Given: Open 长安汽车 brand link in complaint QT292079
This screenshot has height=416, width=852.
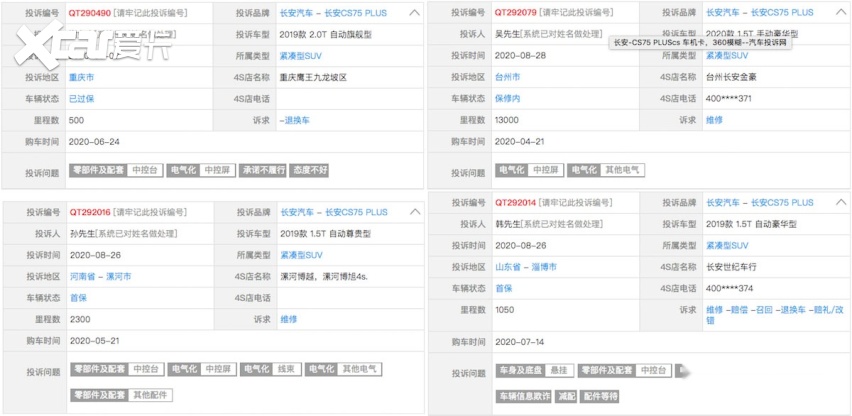Looking at the screenshot, I should (x=722, y=12).
